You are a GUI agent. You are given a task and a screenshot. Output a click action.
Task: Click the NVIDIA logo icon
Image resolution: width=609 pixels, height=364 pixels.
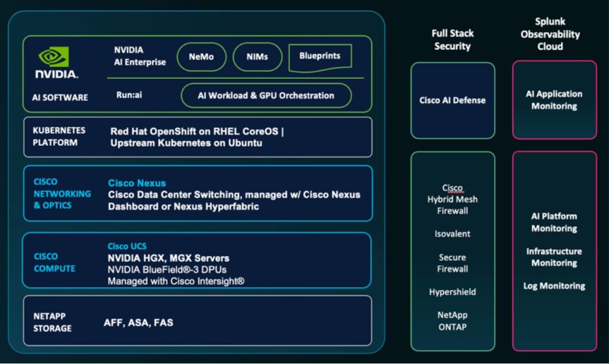[x=54, y=58]
